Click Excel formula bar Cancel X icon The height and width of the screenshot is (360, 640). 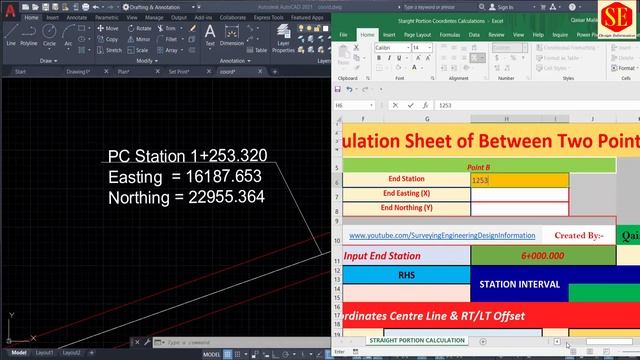(x=395, y=105)
